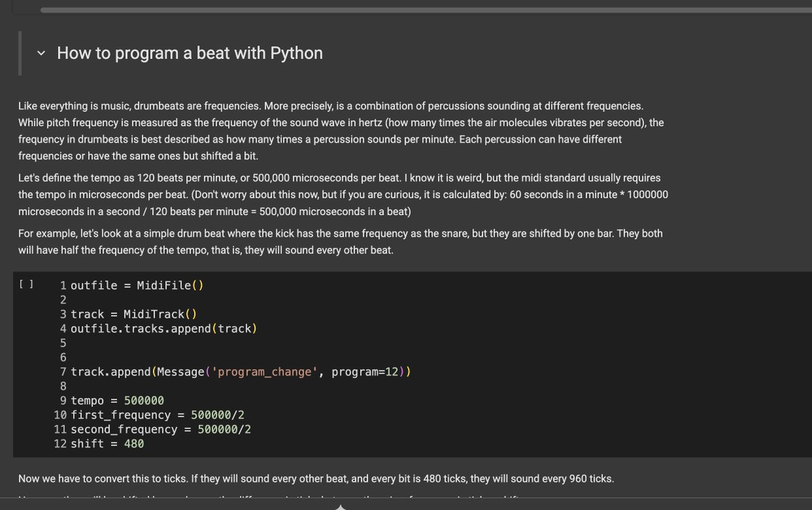
Task: Click the paragraph starting "Let's define the tempo"
Action: click(344, 194)
